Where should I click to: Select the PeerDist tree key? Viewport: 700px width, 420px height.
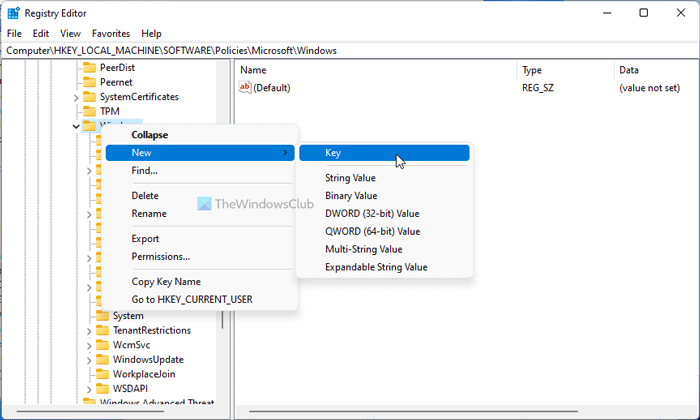117,68
